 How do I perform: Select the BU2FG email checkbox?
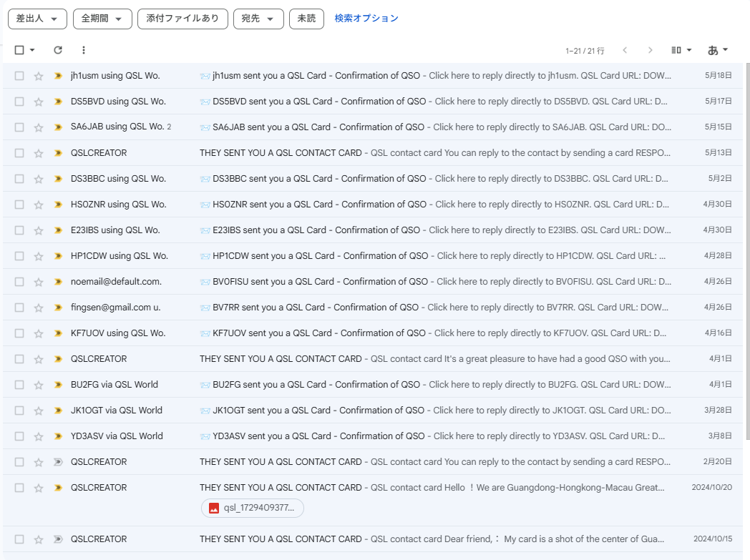pyautogui.click(x=19, y=385)
